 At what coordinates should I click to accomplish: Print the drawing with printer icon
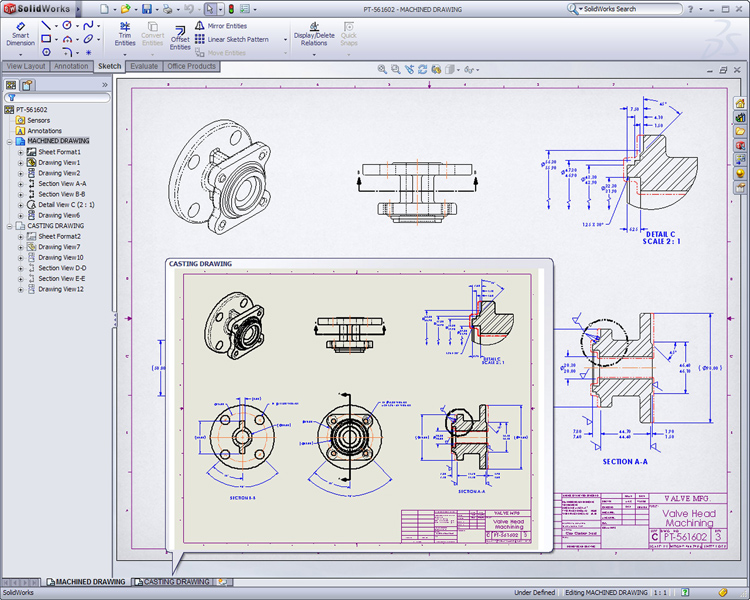click(x=167, y=9)
